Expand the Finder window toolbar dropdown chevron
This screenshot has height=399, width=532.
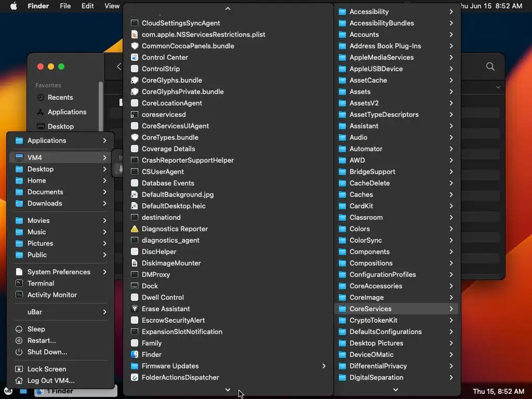(498, 87)
